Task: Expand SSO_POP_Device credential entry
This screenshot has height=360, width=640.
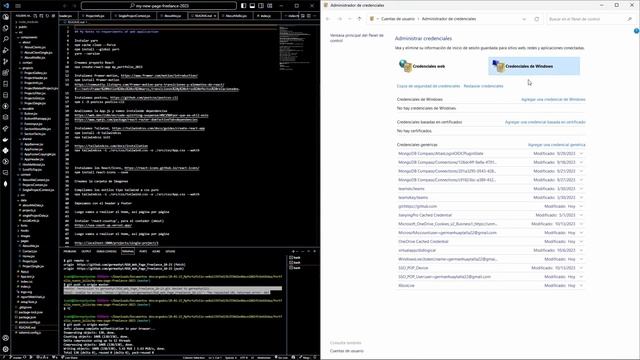Action: [x=581, y=268]
